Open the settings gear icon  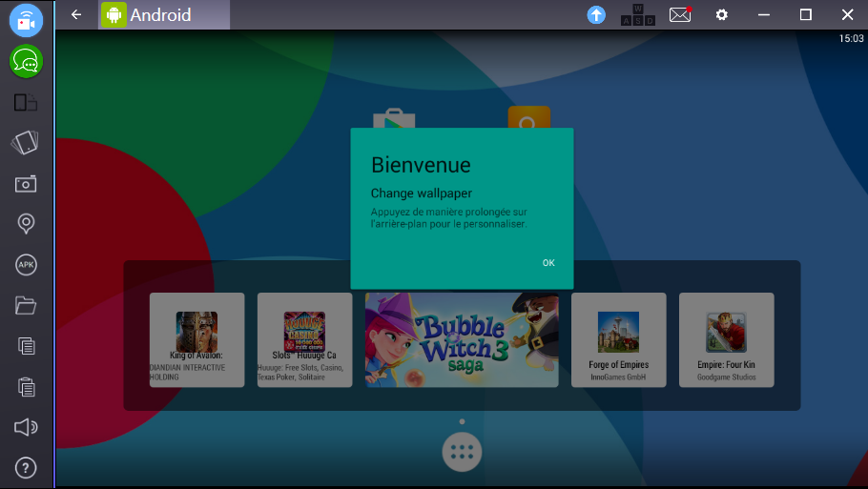pos(722,14)
